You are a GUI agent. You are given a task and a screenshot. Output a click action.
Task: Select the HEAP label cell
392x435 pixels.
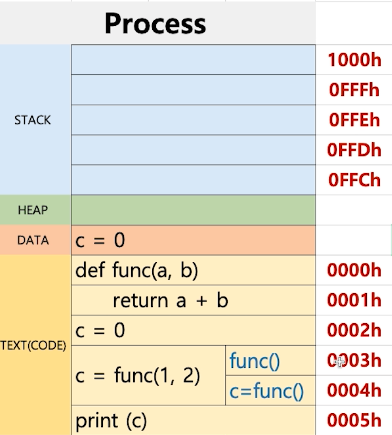(x=35, y=210)
